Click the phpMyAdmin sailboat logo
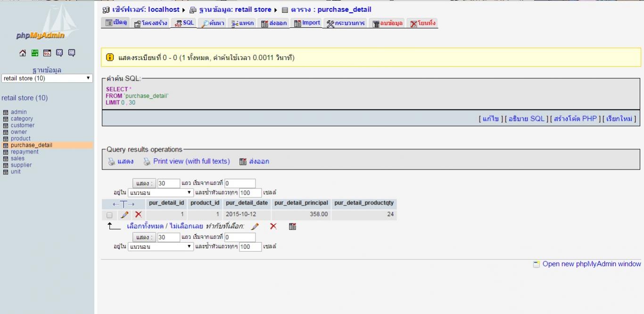This screenshot has width=644, height=314. coord(47,23)
